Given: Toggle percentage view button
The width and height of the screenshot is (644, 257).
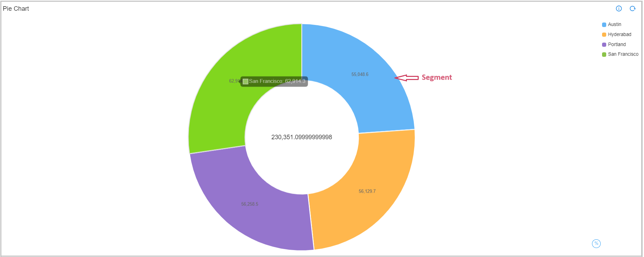Looking at the screenshot, I should [596, 243].
